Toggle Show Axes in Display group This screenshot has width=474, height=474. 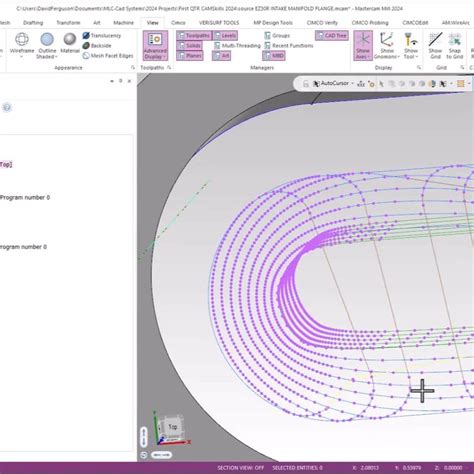pos(363,45)
